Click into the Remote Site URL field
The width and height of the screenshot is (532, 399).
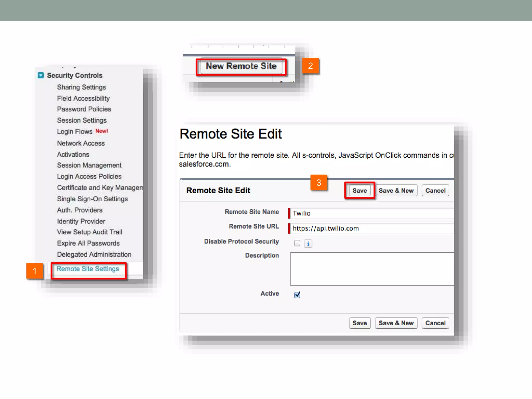[371, 228]
